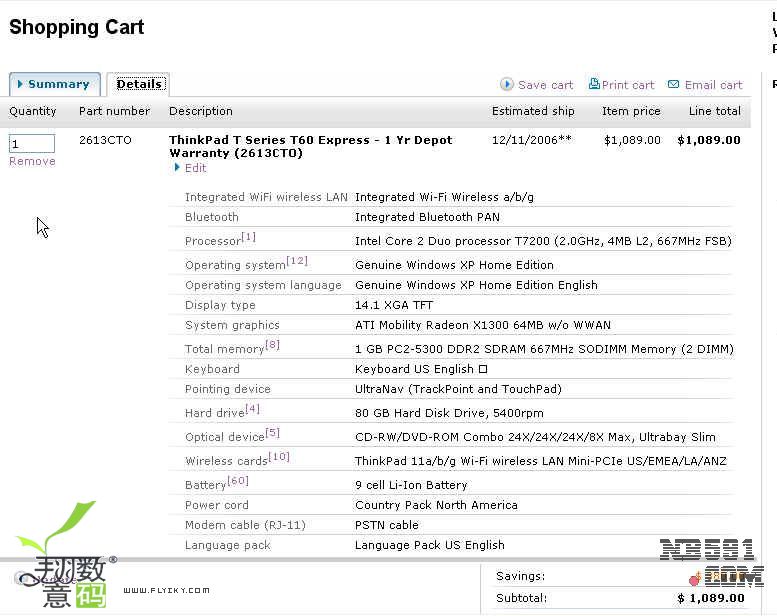The image size is (777, 616).
Task: Open Hard drive footnote [4]
Action: click(252, 408)
